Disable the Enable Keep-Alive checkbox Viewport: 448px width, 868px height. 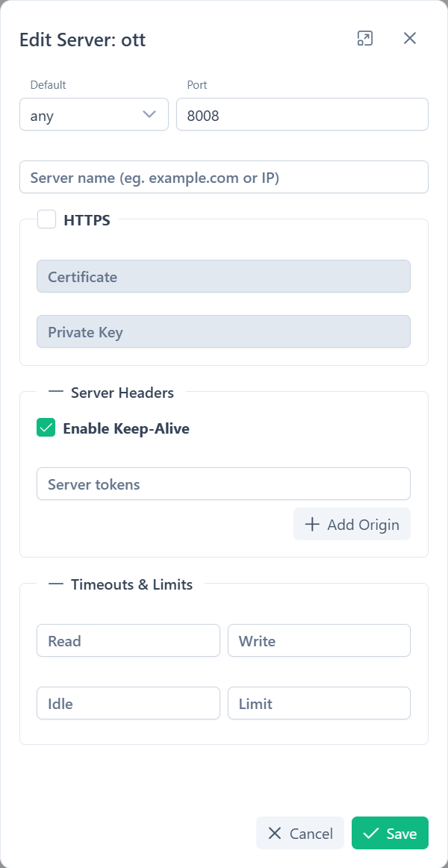point(46,428)
